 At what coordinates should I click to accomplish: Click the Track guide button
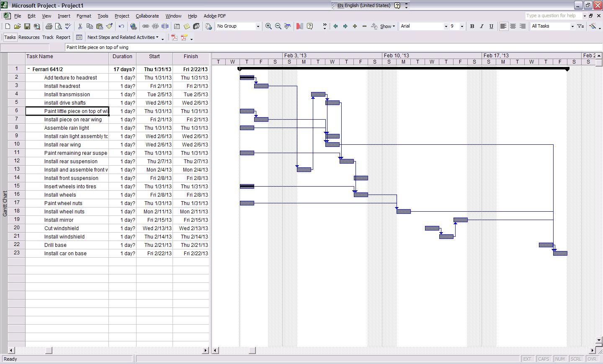click(x=48, y=38)
